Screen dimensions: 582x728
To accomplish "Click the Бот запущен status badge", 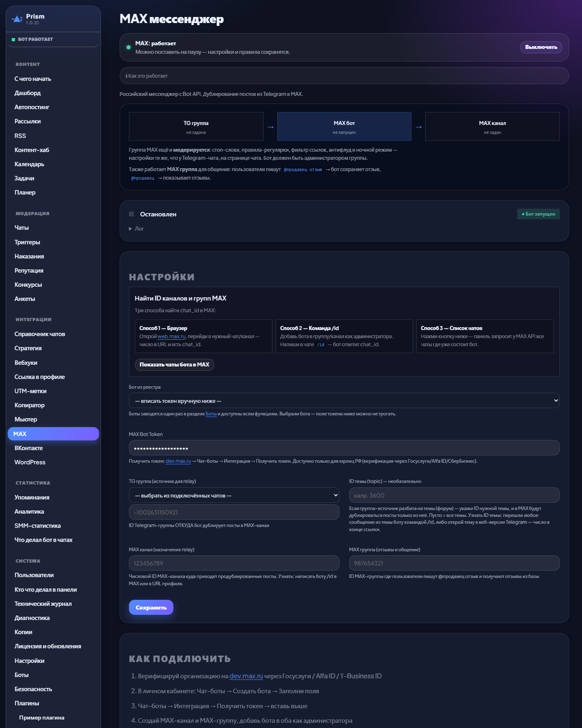I will click(538, 214).
